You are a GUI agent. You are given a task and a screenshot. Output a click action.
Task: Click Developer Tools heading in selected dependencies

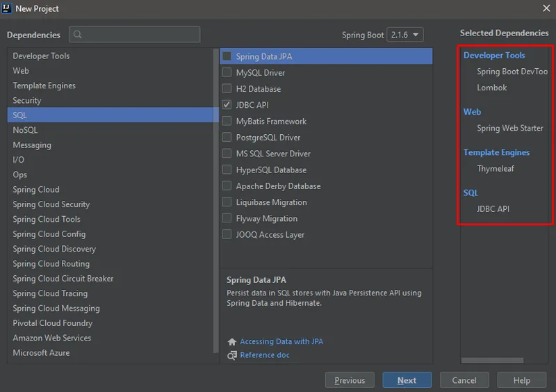[494, 56]
